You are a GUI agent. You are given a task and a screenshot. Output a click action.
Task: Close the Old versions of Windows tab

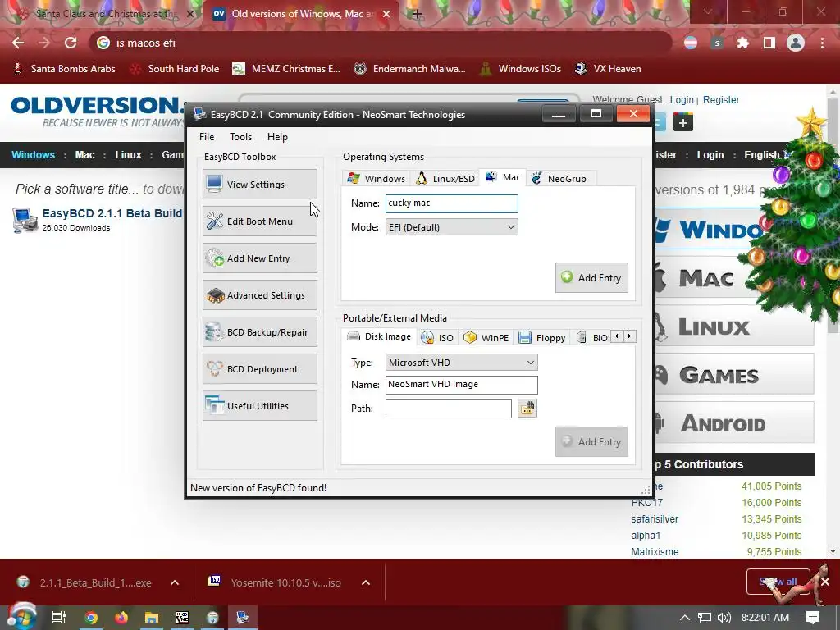[x=386, y=15]
